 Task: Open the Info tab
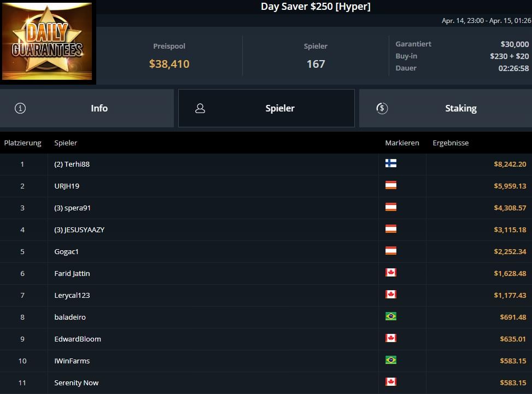pos(87,108)
